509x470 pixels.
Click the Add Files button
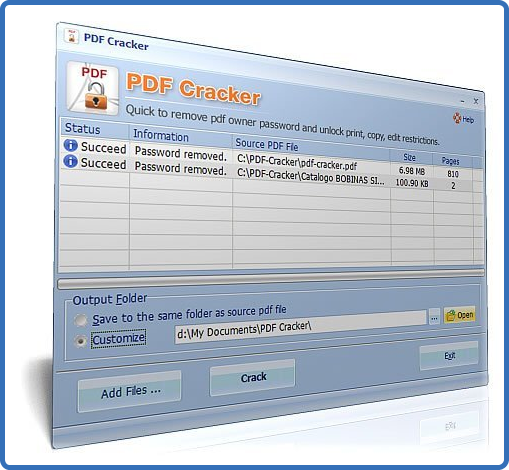(x=129, y=392)
